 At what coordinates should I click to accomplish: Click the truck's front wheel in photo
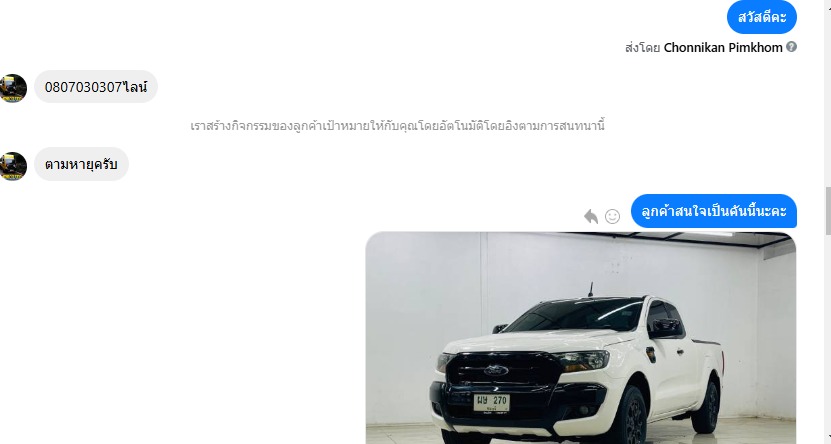(x=631, y=415)
